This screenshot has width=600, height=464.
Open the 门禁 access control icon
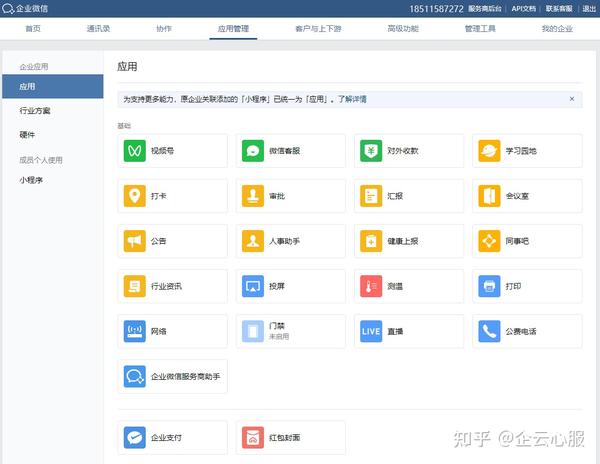coord(253,331)
